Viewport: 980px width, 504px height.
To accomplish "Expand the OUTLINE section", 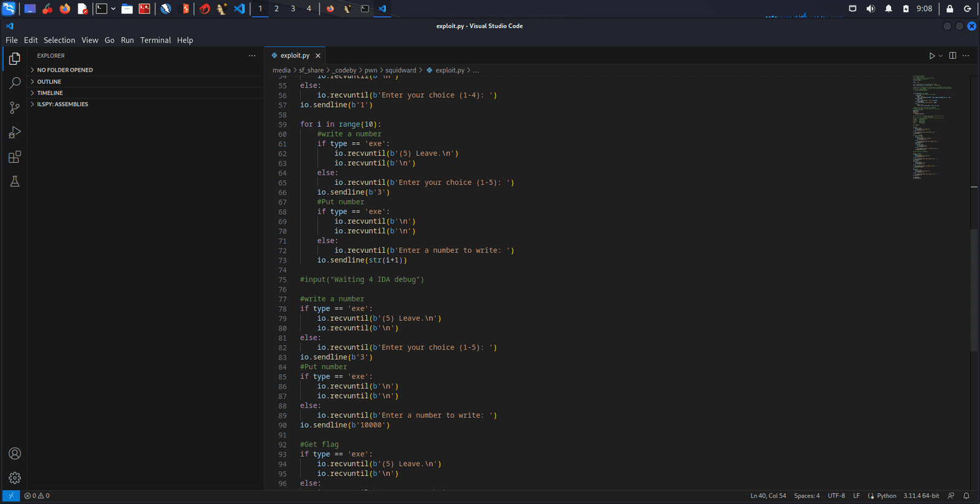I will (x=145, y=81).
